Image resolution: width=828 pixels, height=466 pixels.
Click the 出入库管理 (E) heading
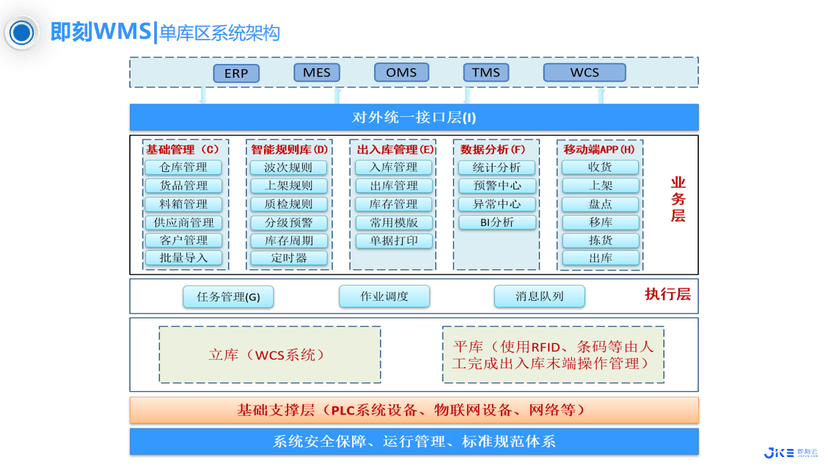coord(395,150)
